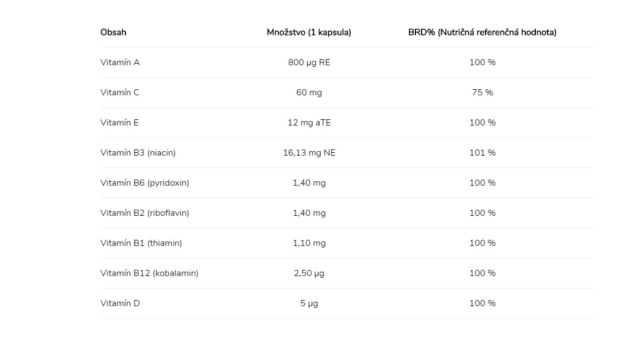644x353 pixels.
Task: Click the BRD% Nutričná referenčná hodnota header
Action: (x=482, y=32)
